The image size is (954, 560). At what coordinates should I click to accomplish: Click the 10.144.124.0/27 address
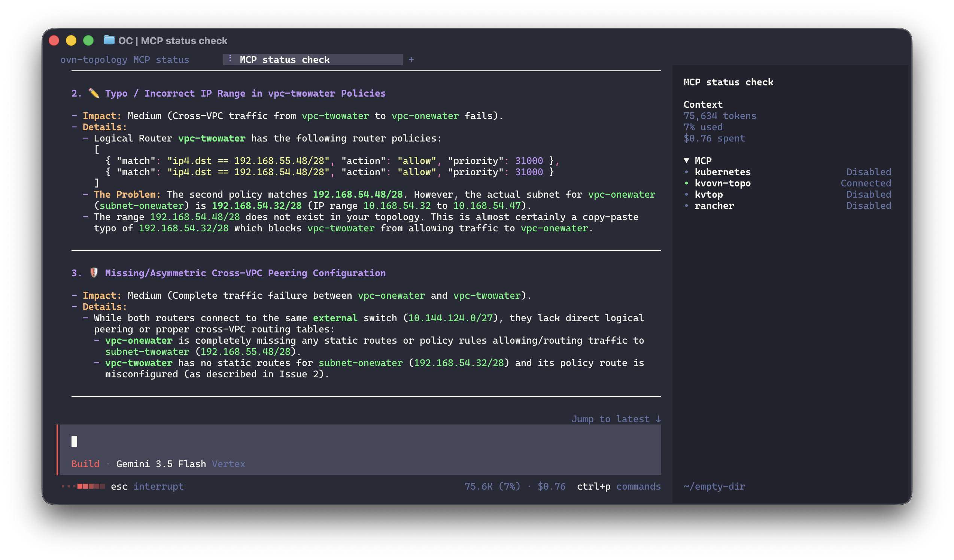pos(450,318)
